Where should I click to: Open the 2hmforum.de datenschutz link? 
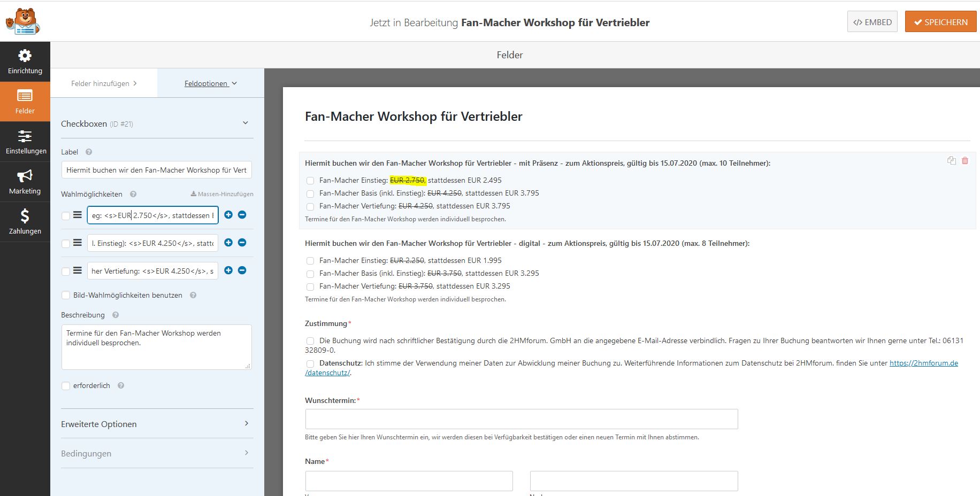pyautogui.click(x=924, y=363)
